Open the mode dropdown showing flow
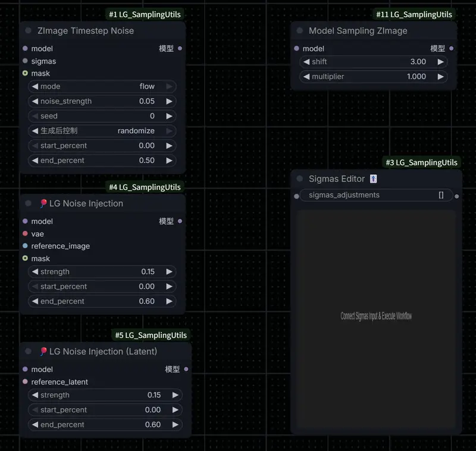The width and height of the screenshot is (476, 451). point(102,86)
